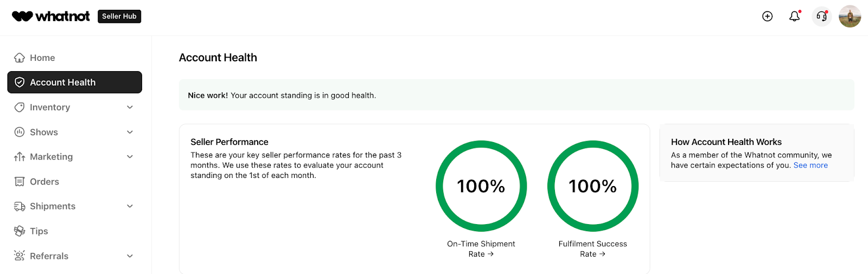Open the notifications bell
The width and height of the screenshot is (868, 274).
794,16
